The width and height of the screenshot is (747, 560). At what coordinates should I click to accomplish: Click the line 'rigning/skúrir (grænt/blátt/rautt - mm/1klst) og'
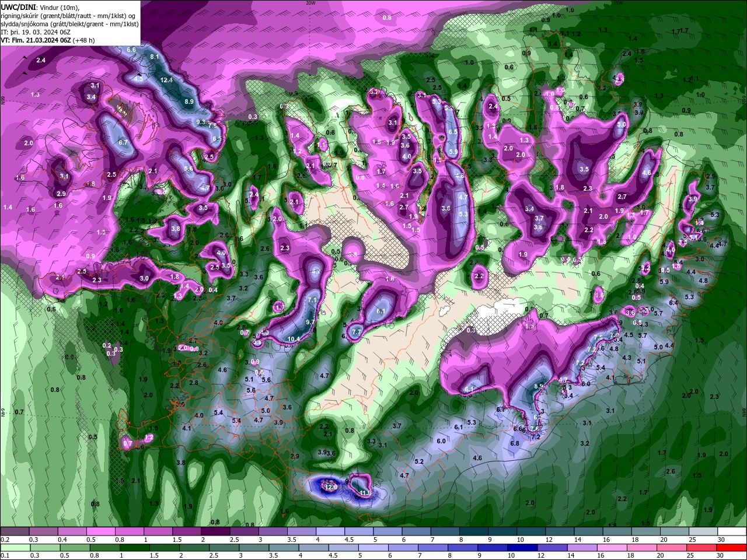(x=69, y=15)
